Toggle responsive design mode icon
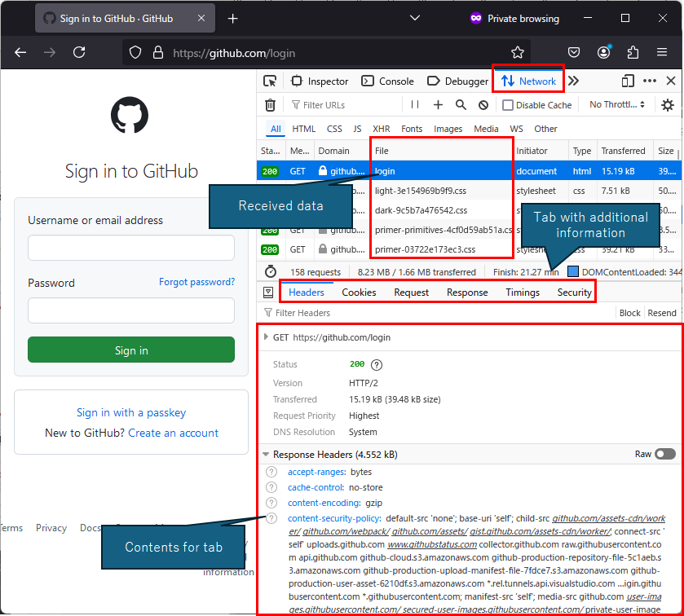The image size is (684, 616). 628,81
